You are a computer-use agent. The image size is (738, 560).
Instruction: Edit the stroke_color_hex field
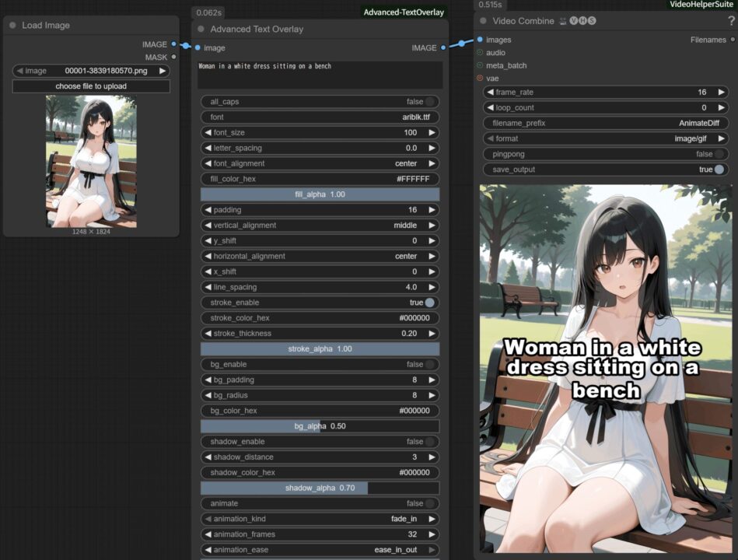pyautogui.click(x=320, y=318)
